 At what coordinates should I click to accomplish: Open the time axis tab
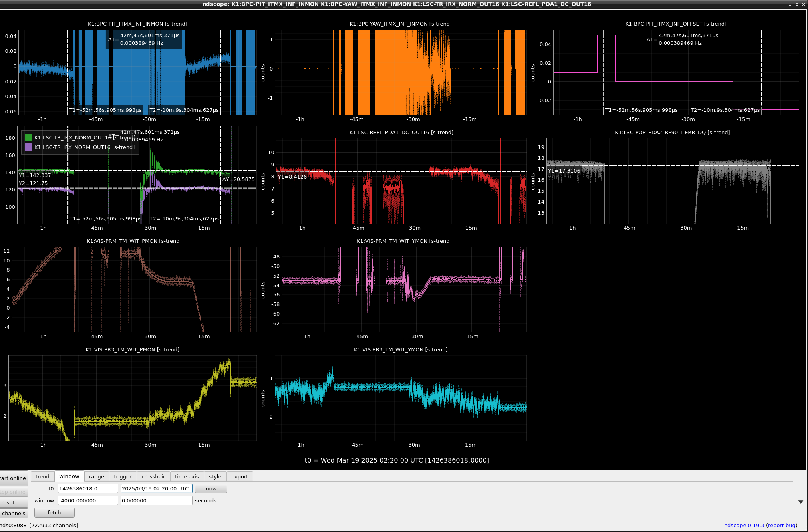[187, 476]
